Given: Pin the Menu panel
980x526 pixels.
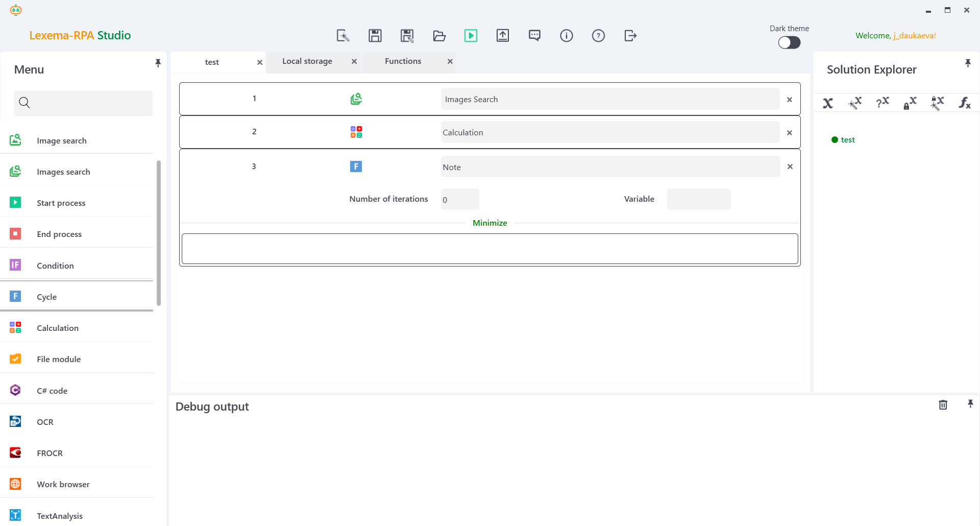Looking at the screenshot, I should coord(158,63).
